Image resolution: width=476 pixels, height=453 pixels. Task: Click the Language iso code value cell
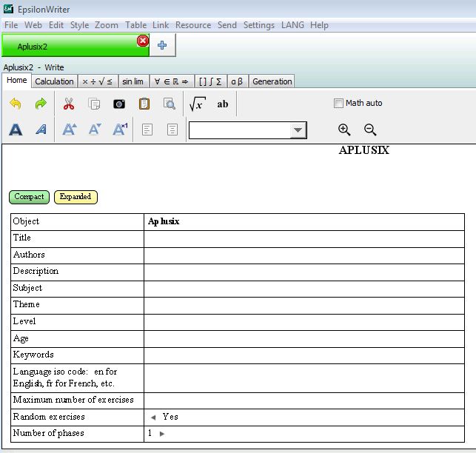[x=304, y=378]
